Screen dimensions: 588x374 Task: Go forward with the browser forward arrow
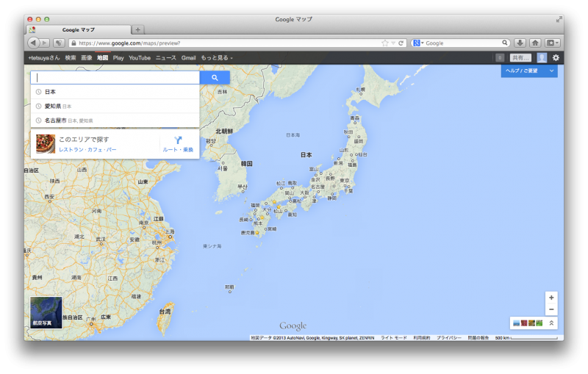click(x=45, y=43)
